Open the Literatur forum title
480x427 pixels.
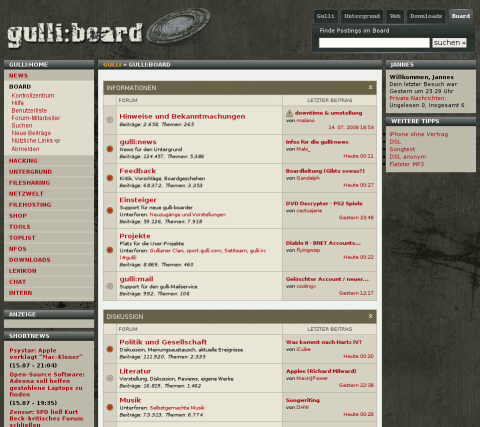tap(135, 371)
